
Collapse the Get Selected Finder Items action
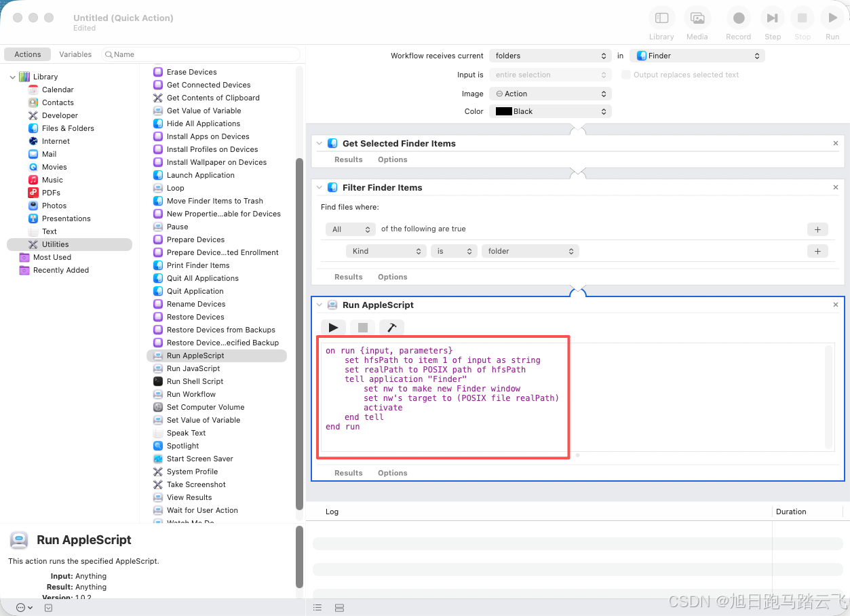320,143
